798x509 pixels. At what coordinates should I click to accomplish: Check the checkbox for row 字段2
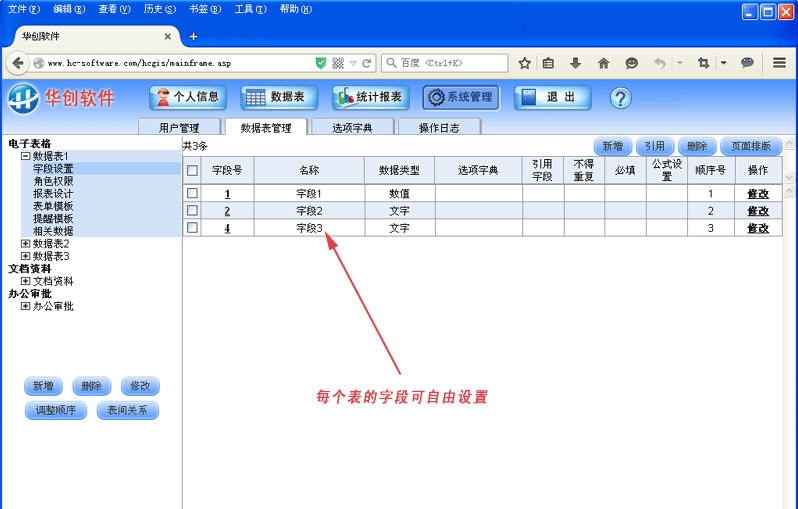tap(192, 211)
